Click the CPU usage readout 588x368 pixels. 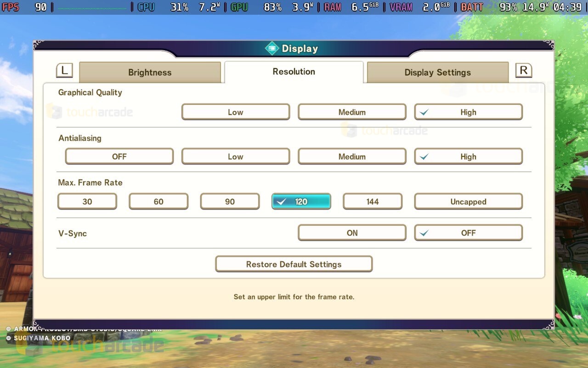coord(179,7)
